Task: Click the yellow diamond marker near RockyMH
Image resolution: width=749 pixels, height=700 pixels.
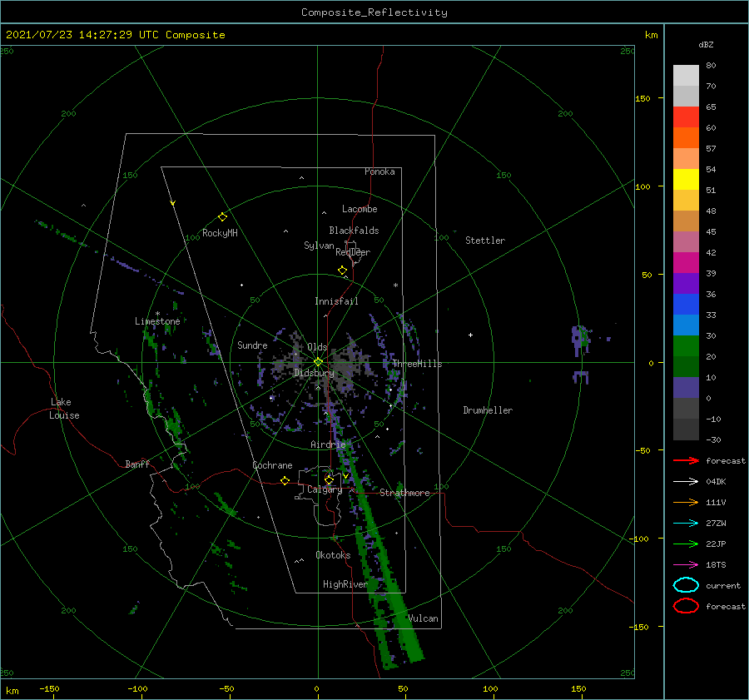Action: tap(222, 217)
